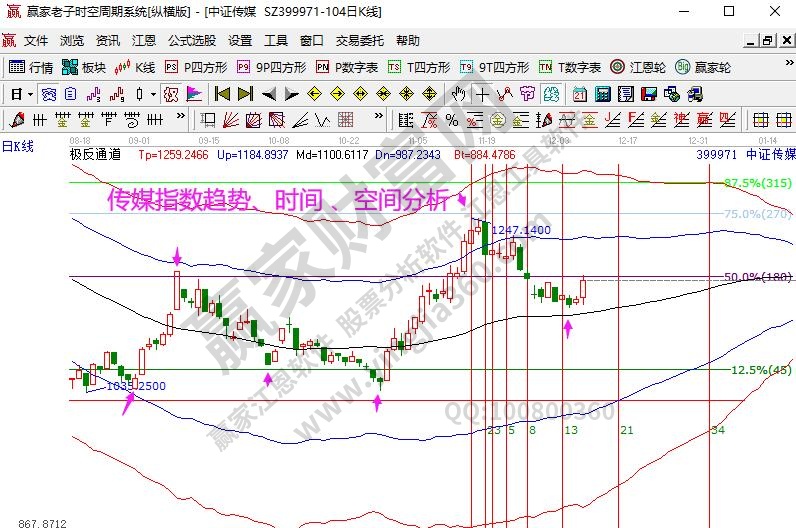Open the 赢家轮 wheel tool

tap(704, 67)
